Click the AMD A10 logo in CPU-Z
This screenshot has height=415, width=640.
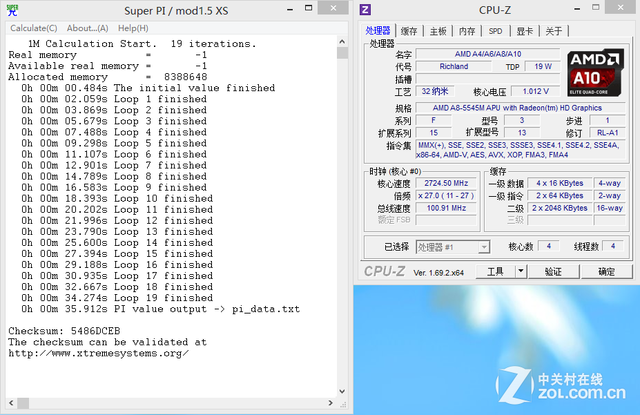coord(596,73)
